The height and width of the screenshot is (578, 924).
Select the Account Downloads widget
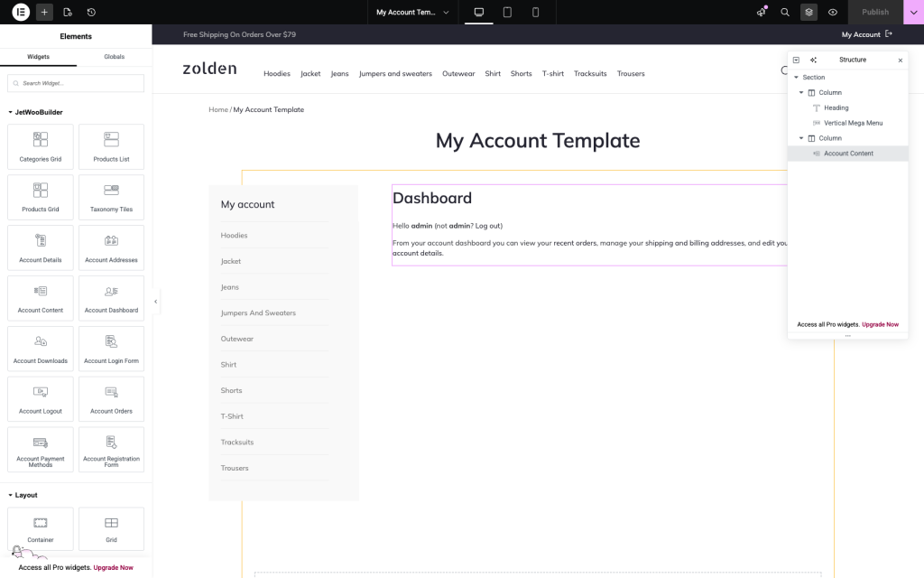[41, 349]
